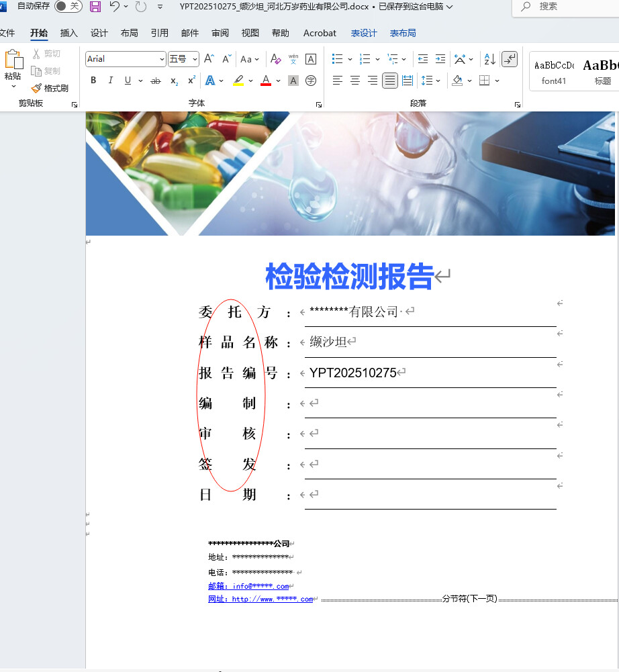Open the Clipboard pane launcher
Image resolution: width=619 pixels, height=672 pixels.
tap(74, 105)
